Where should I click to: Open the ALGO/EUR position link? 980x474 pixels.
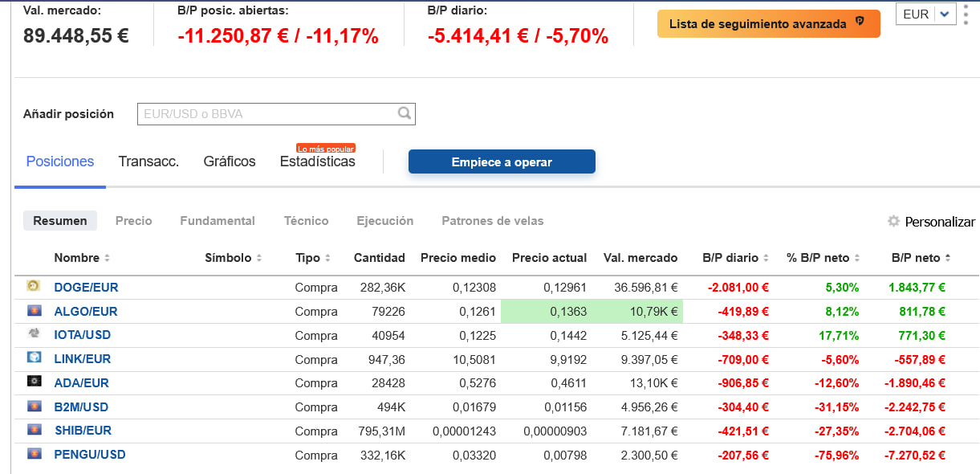pyautogui.click(x=86, y=311)
